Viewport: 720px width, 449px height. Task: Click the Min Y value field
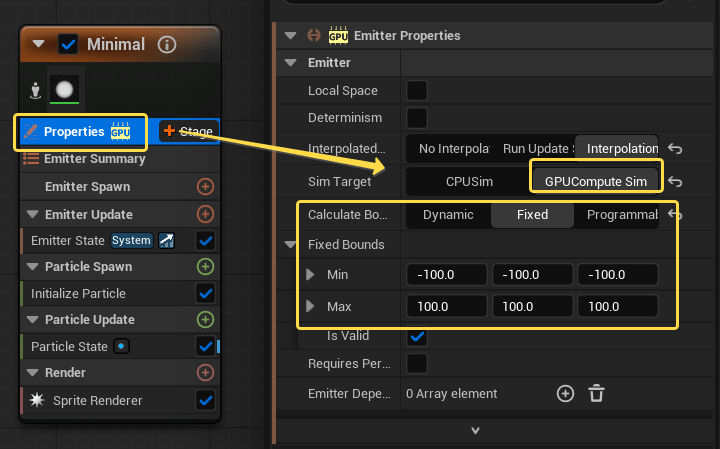click(x=533, y=275)
